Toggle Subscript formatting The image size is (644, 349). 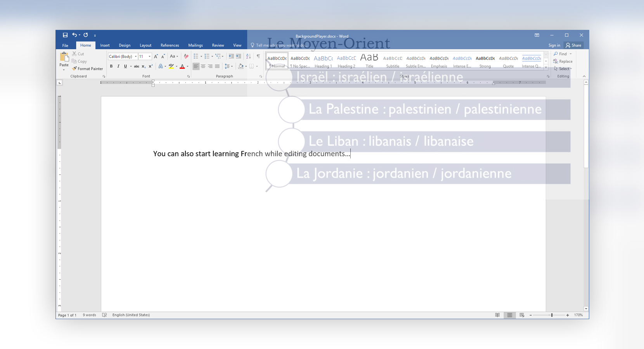click(144, 66)
